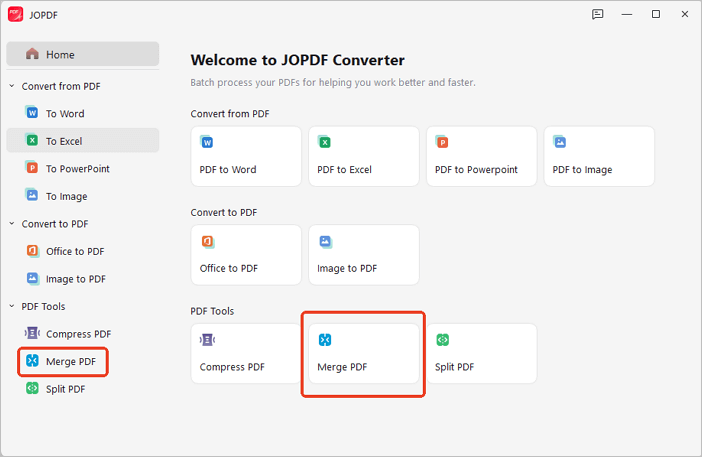
Task: Open the Office to PDF card
Action: pyautogui.click(x=246, y=255)
